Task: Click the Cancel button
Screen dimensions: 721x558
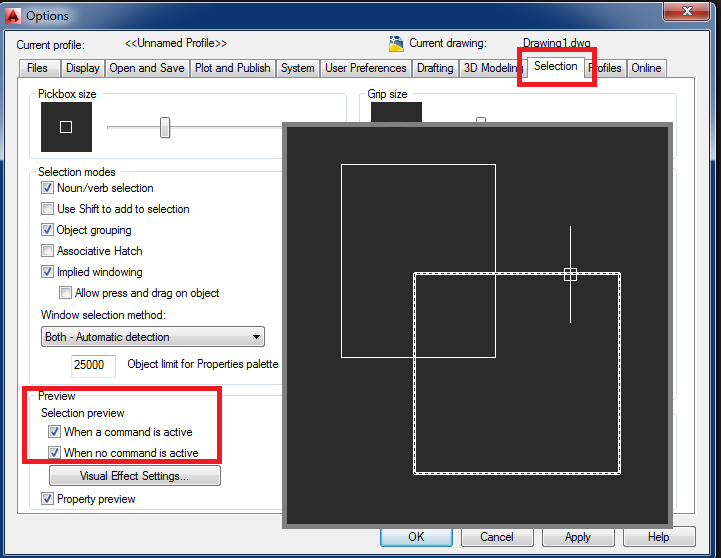Action: click(497, 537)
